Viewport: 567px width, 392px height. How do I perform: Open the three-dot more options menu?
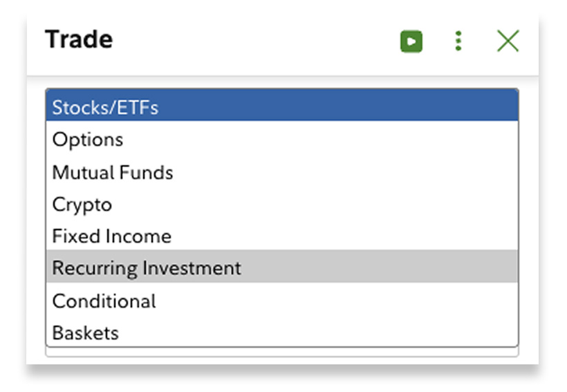(x=458, y=41)
